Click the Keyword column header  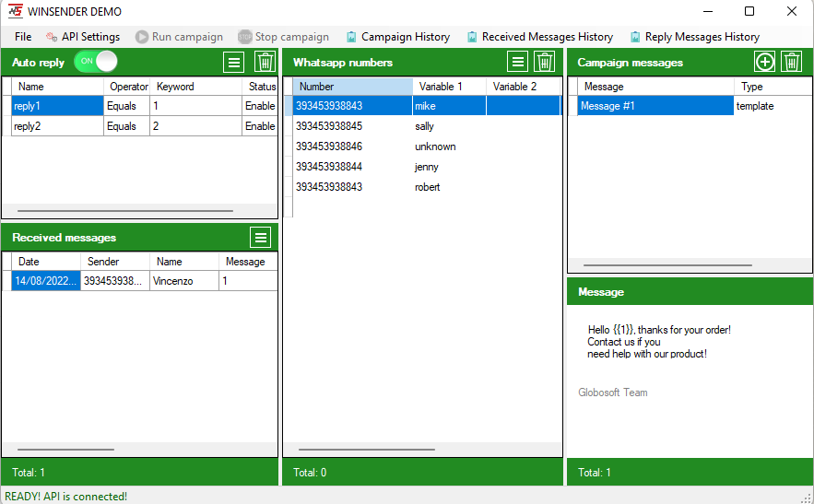(x=195, y=87)
